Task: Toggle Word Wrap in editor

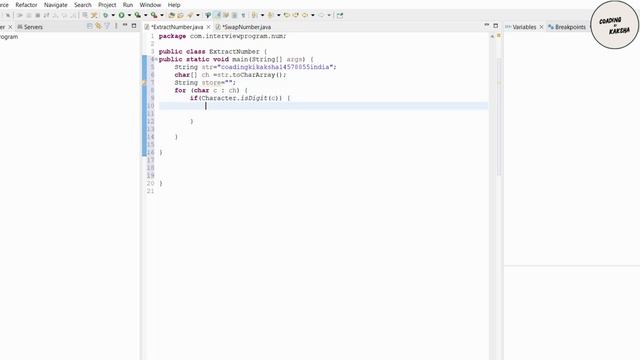Action: point(226,15)
